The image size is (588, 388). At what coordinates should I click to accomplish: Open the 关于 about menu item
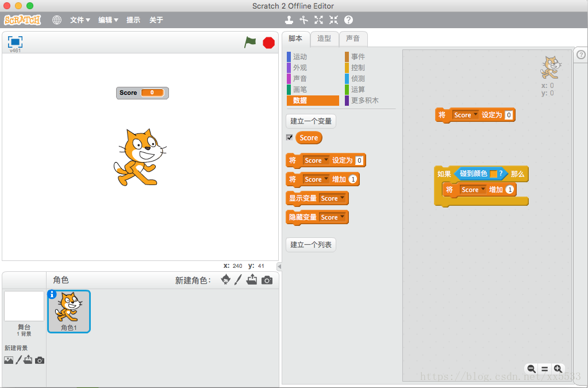click(156, 20)
